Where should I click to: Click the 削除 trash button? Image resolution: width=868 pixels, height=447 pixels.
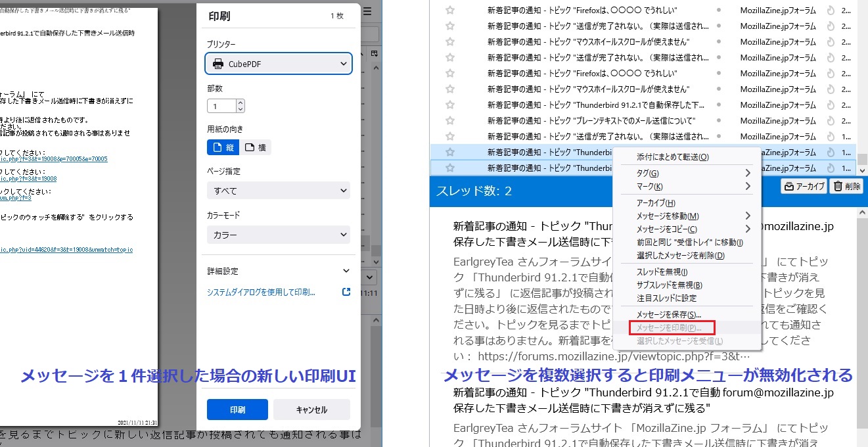[846, 187]
